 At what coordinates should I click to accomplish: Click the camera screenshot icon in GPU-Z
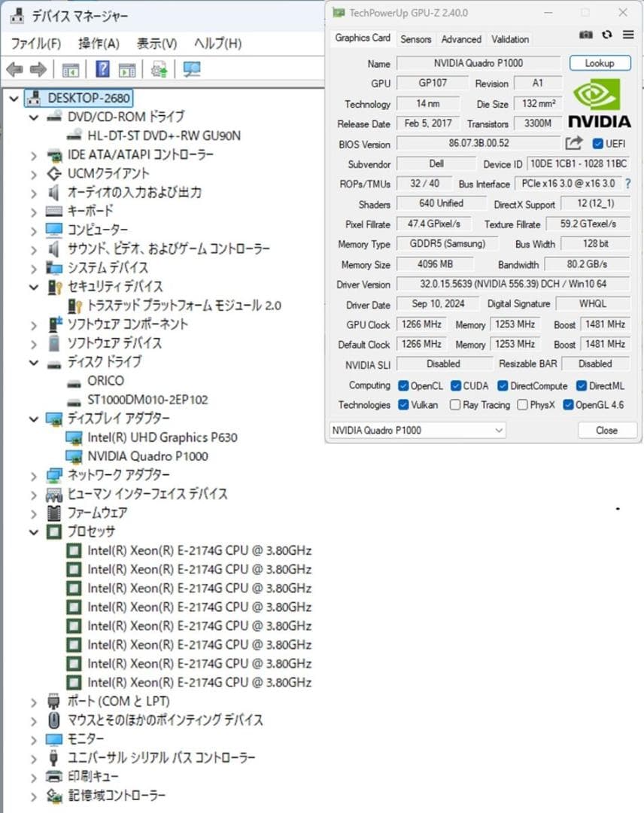pyautogui.click(x=586, y=35)
